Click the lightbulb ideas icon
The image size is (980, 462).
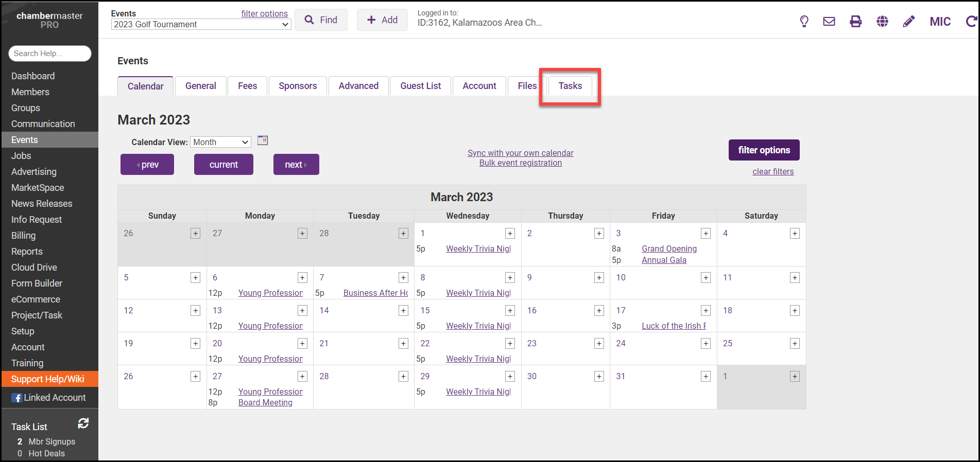point(804,21)
